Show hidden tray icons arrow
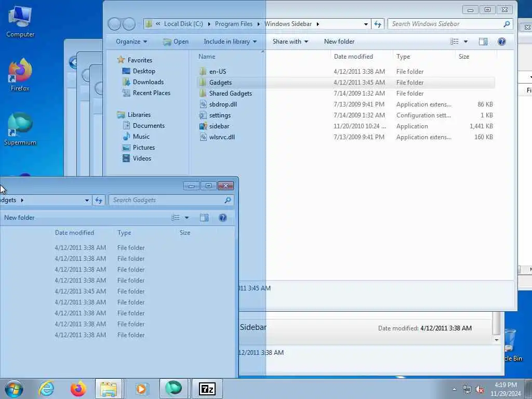The image size is (532, 399). click(x=454, y=390)
